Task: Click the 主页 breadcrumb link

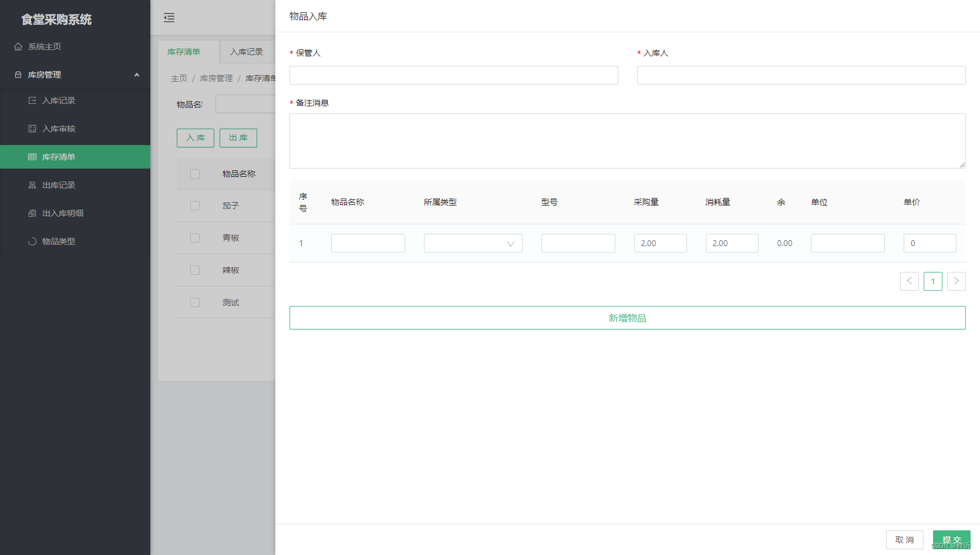Action: coord(179,78)
